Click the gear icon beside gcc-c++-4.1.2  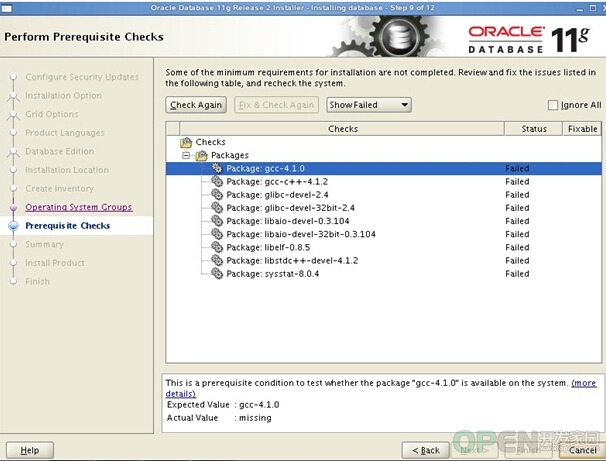pyautogui.click(x=217, y=181)
